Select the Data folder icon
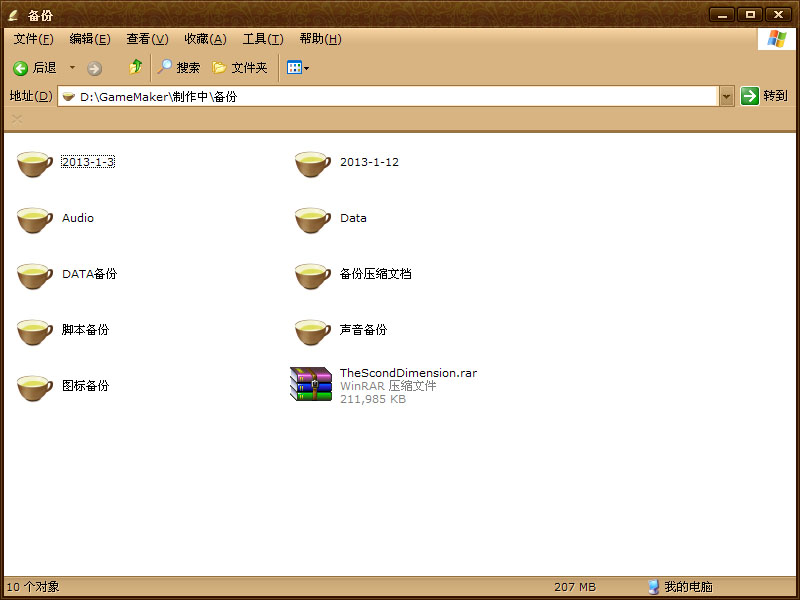 point(313,220)
